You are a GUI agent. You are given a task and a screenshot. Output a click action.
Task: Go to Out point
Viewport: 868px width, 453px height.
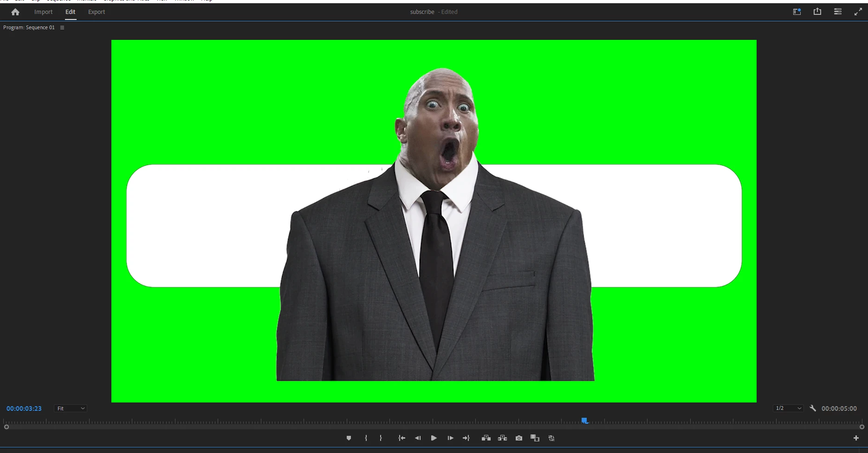[x=466, y=438]
